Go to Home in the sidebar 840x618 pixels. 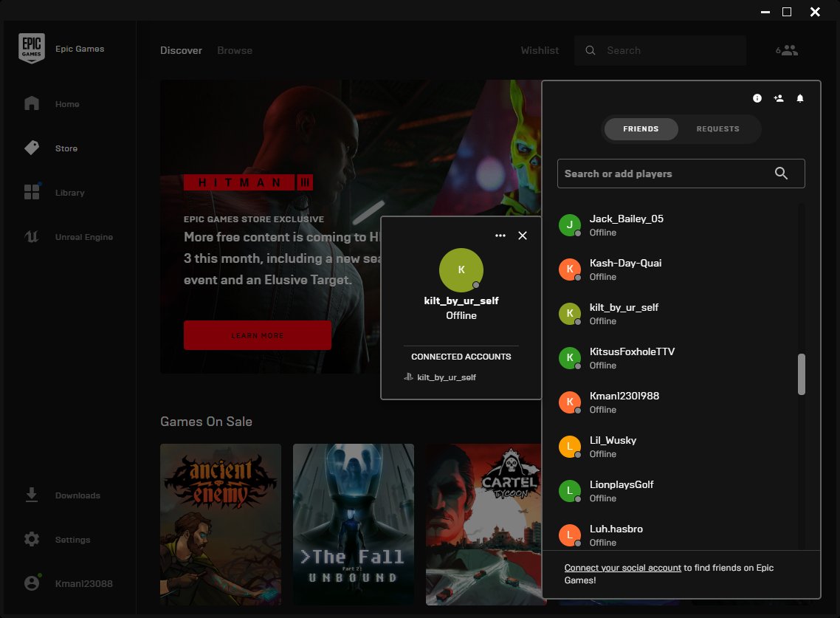tap(67, 104)
